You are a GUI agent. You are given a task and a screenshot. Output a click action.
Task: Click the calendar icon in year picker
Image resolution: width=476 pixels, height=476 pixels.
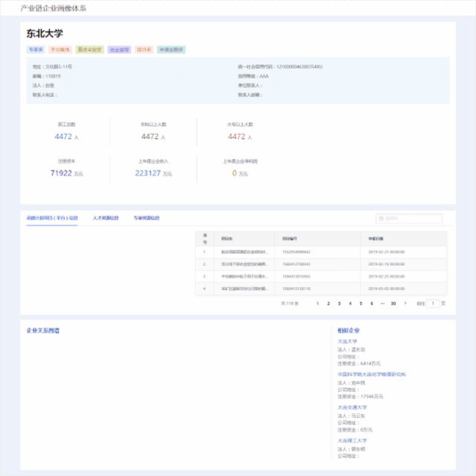click(382, 218)
